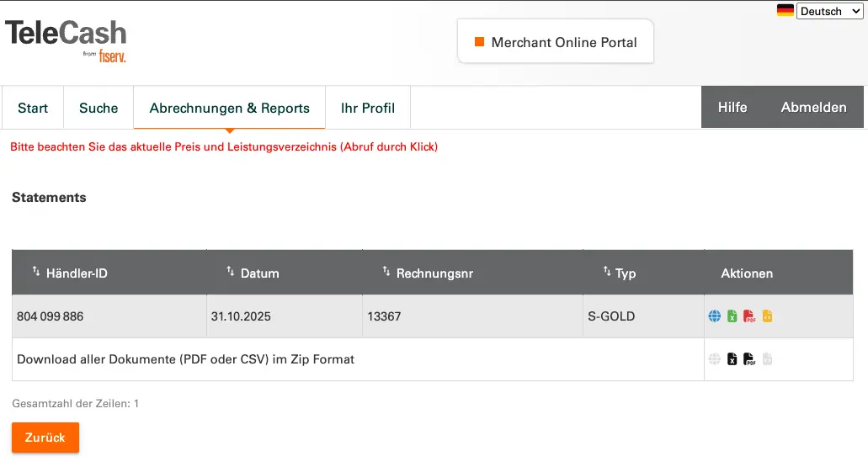
Task: Download all documents as black CSV zip
Action: tap(732, 359)
